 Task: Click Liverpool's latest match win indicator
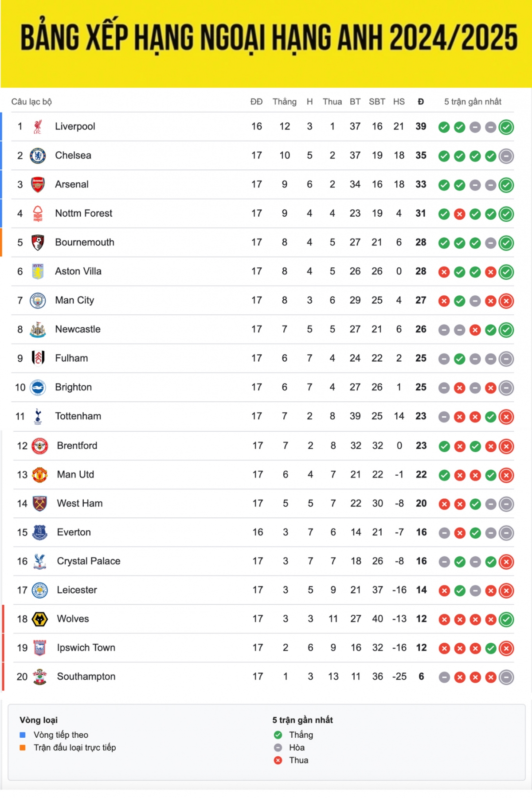(x=506, y=127)
